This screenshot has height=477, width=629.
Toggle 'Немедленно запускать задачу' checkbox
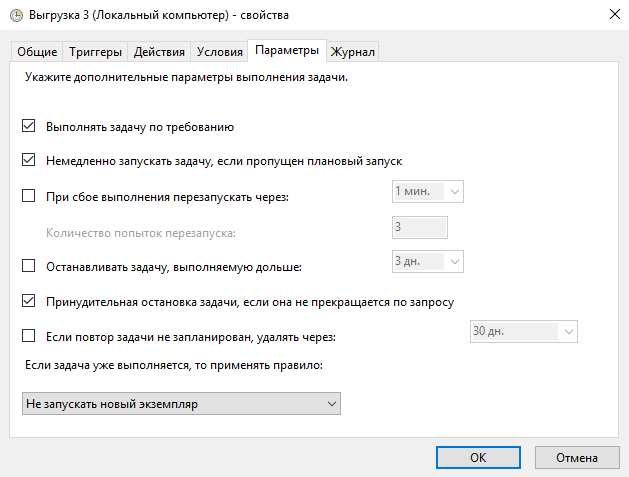pos(28,159)
